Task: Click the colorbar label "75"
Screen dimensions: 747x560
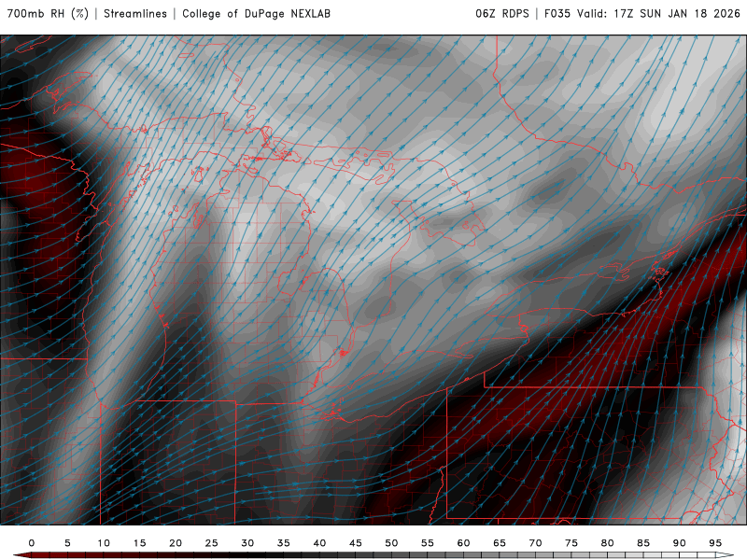Action: [571, 543]
